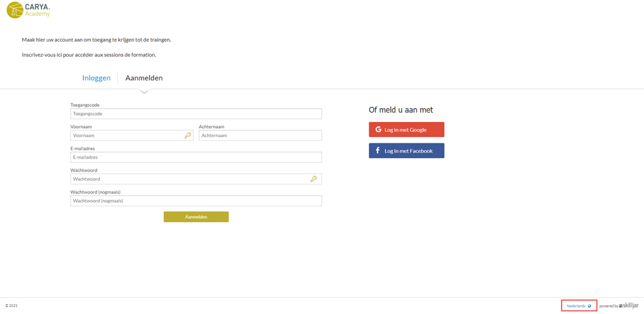Image resolution: width=644 pixels, height=314 pixels.
Task: Click into the Achternaam field
Action: tap(260, 135)
